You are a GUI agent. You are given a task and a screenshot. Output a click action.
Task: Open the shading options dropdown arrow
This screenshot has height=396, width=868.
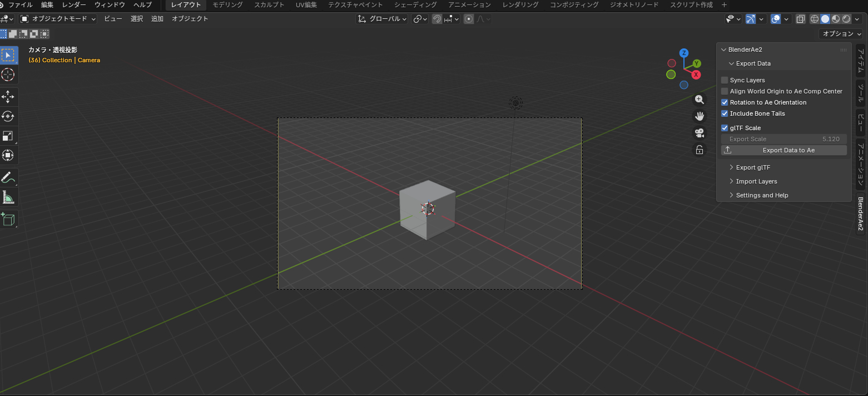[x=857, y=19]
